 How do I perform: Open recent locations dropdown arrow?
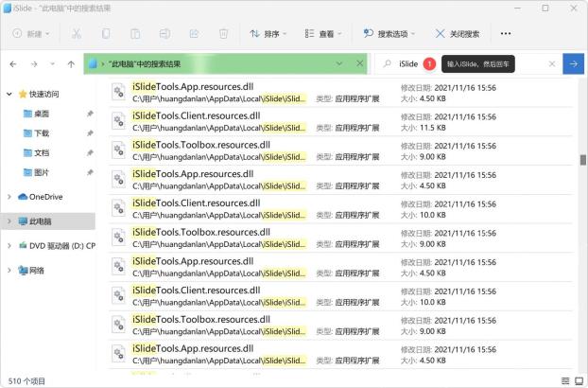pyautogui.click(x=53, y=64)
